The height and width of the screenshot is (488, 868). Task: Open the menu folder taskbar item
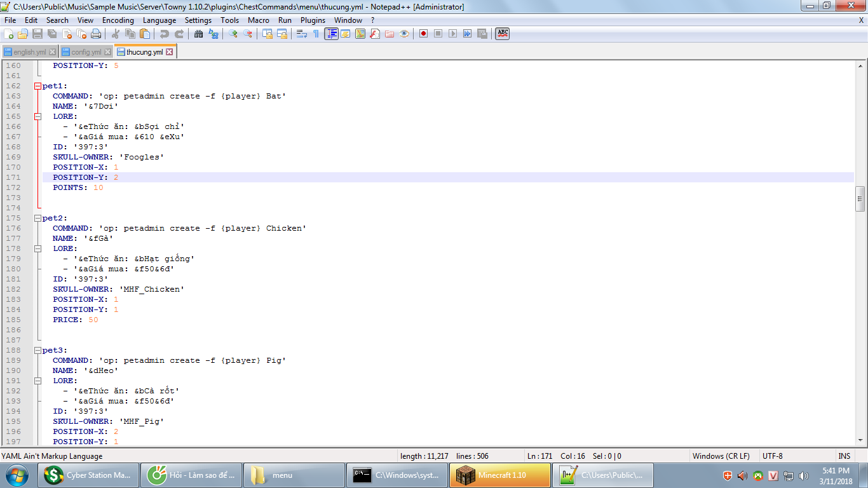coord(294,475)
